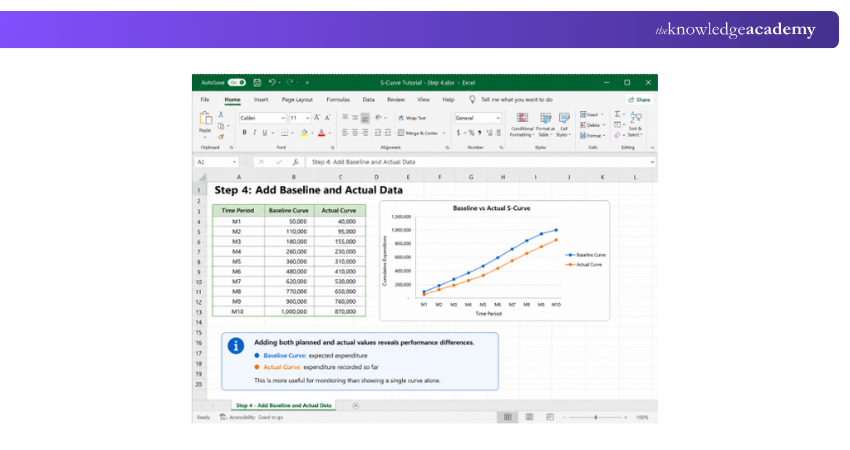This screenshot has width=850, height=450.
Task: Click the AutoSum sigma icon
Action: 617,114
